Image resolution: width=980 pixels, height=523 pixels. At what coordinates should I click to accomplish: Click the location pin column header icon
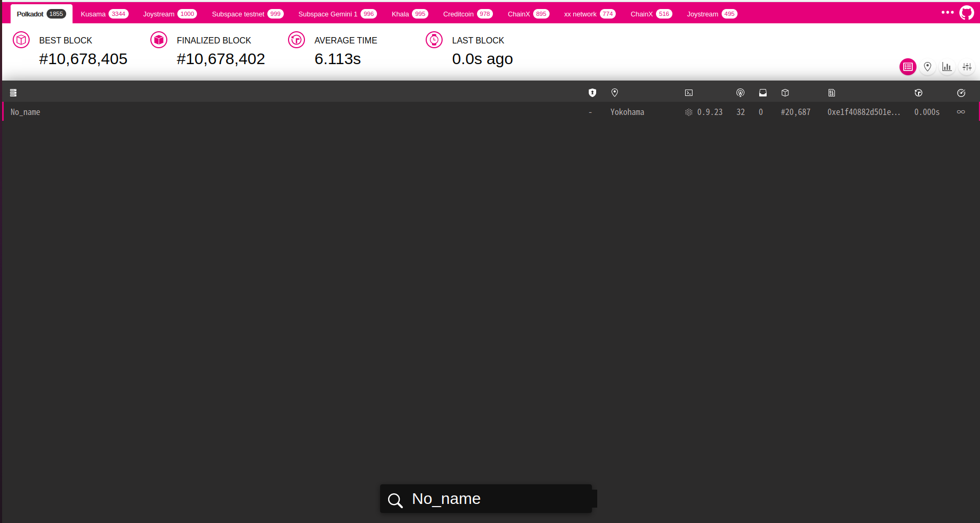click(x=615, y=92)
